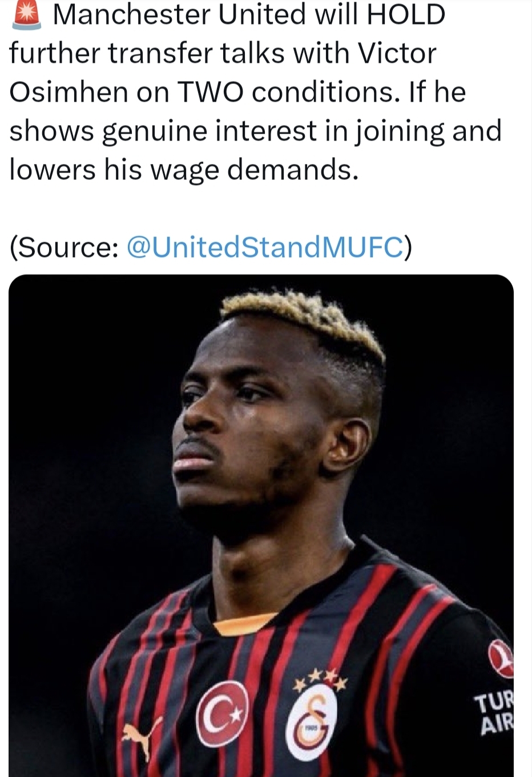
Task: Open the attached Osimhen photo
Action: click(x=261, y=526)
